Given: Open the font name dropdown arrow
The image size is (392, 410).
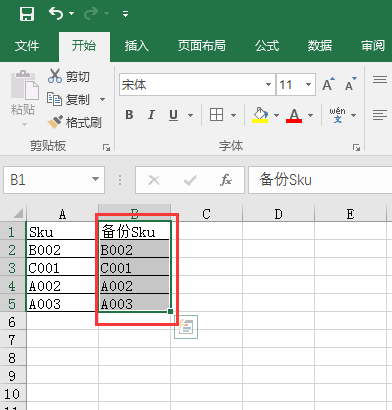Looking at the screenshot, I should (x=268, y=85).
